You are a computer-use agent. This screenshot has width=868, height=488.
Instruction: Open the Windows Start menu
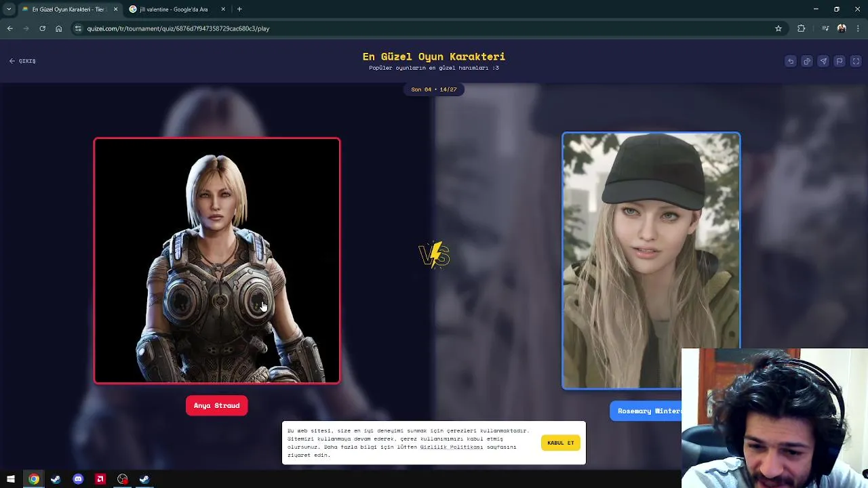[11, 479]
